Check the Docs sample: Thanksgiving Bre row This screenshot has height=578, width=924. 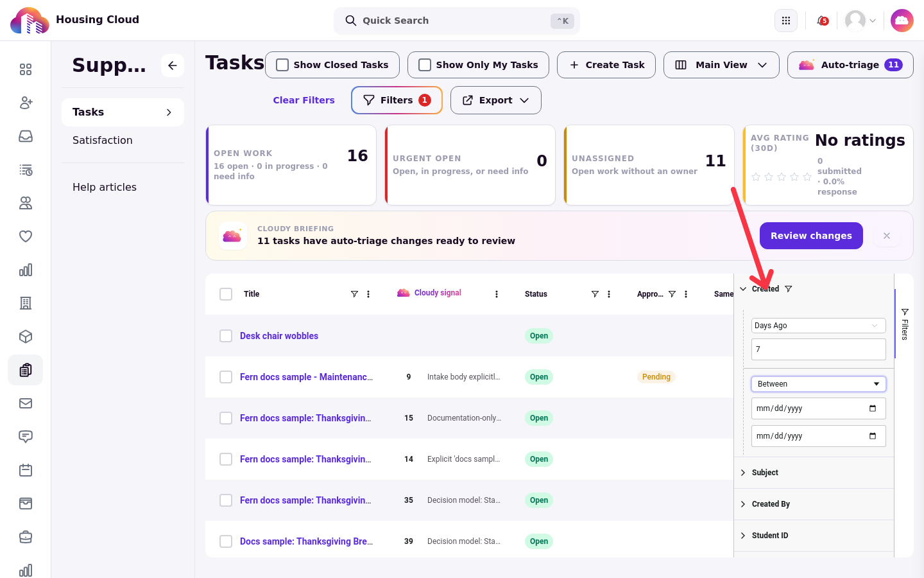[226, 541]
